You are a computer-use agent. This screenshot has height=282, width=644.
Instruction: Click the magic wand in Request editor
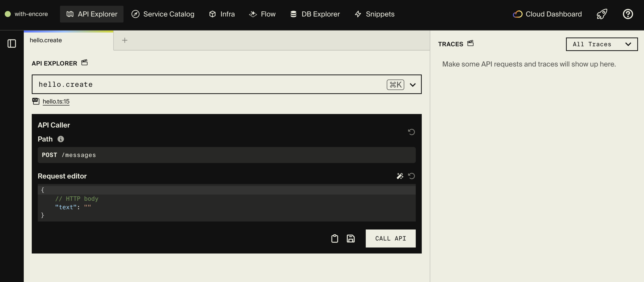click(400, 176)
